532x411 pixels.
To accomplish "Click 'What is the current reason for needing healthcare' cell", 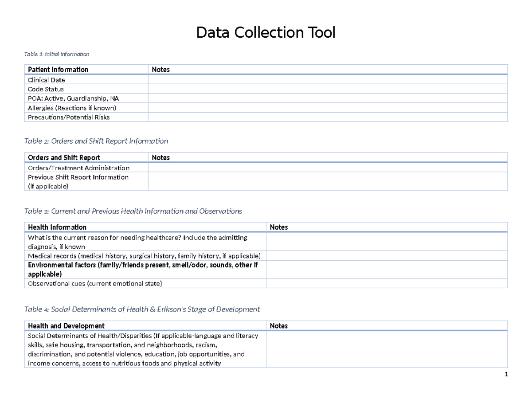I will [x=145, y=242].
